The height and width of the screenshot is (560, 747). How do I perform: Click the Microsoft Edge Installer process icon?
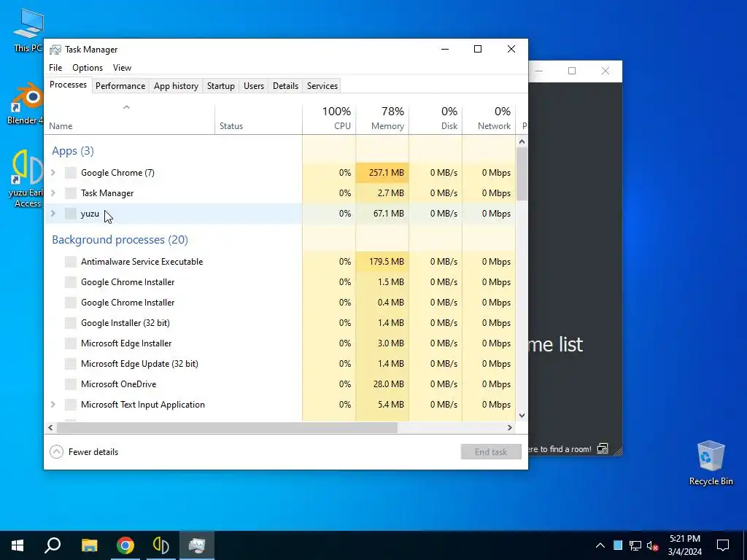71,343
